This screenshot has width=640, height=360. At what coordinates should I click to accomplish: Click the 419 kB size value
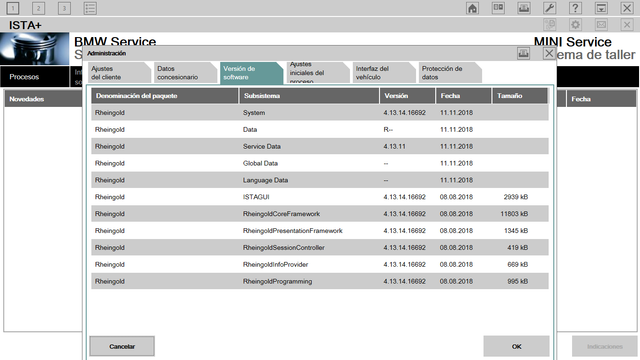click(x=518, y=247)
